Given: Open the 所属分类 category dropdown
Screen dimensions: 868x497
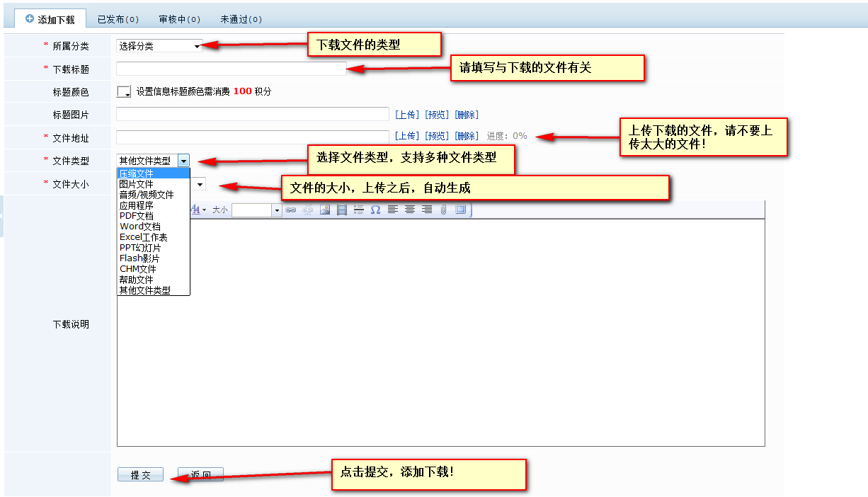Looking at the screenshot, I should pos(159,46).
